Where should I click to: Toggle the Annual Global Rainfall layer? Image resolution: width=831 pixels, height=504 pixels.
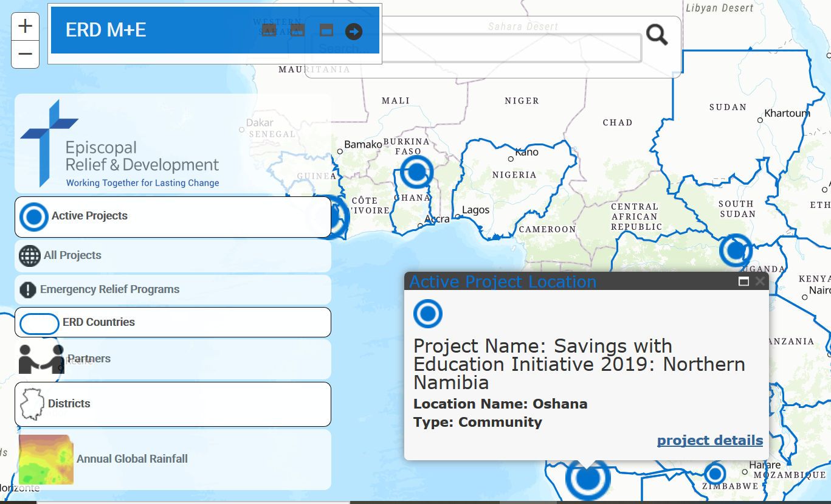coord(173,459)
